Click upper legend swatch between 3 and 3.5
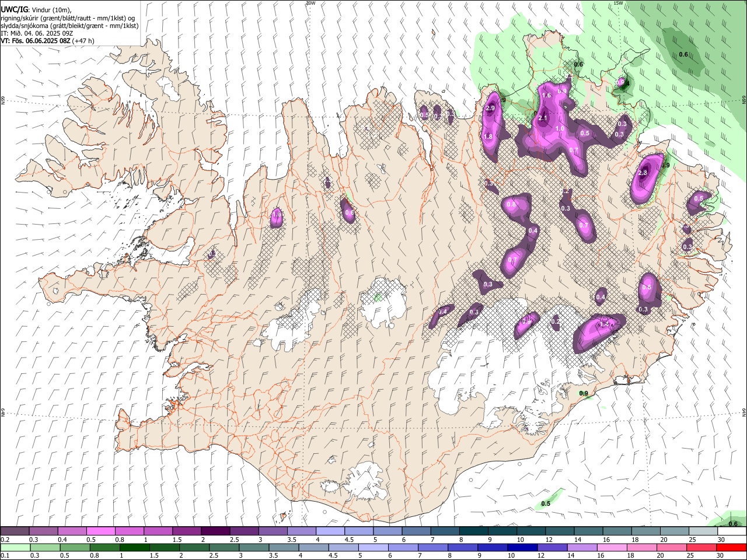Screen dimensions: 747x560 tap(273, 531)
